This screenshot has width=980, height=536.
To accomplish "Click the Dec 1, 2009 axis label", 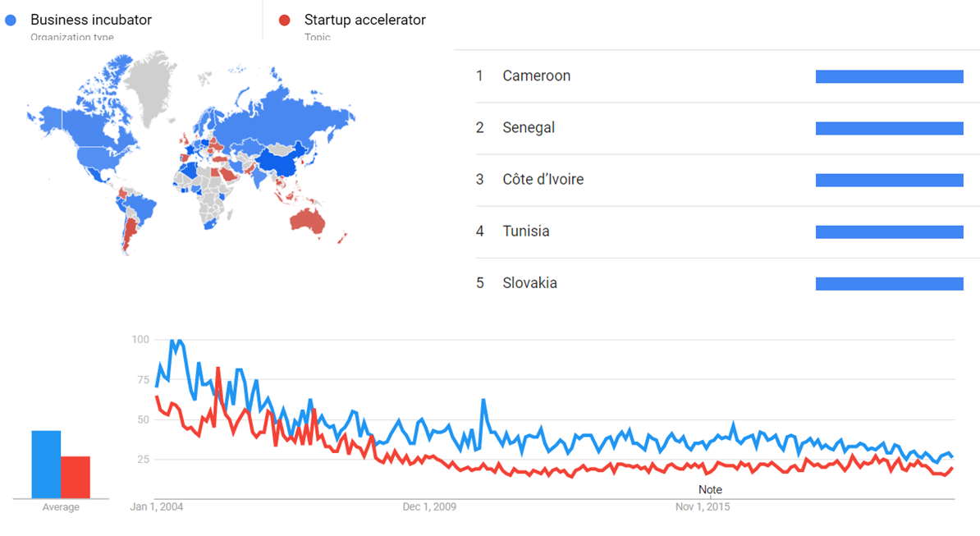I will coord(429,507).
